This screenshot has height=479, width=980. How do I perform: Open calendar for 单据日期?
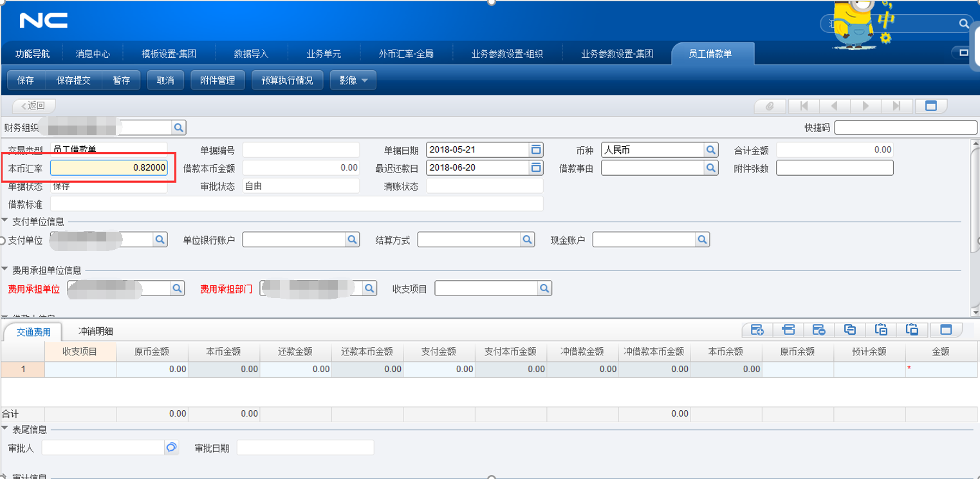click(535, 150)
